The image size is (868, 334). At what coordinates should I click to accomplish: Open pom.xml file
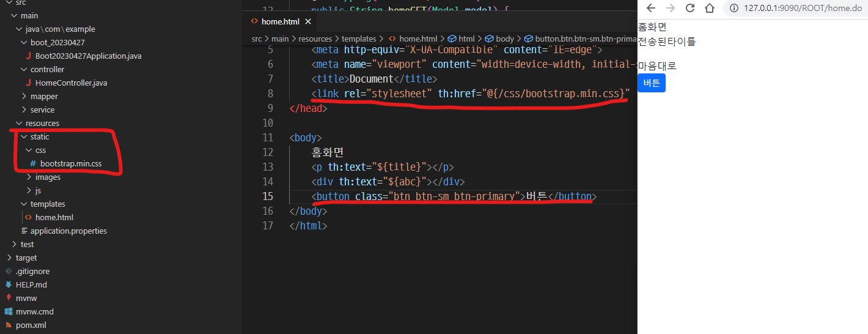pos(31,325)
